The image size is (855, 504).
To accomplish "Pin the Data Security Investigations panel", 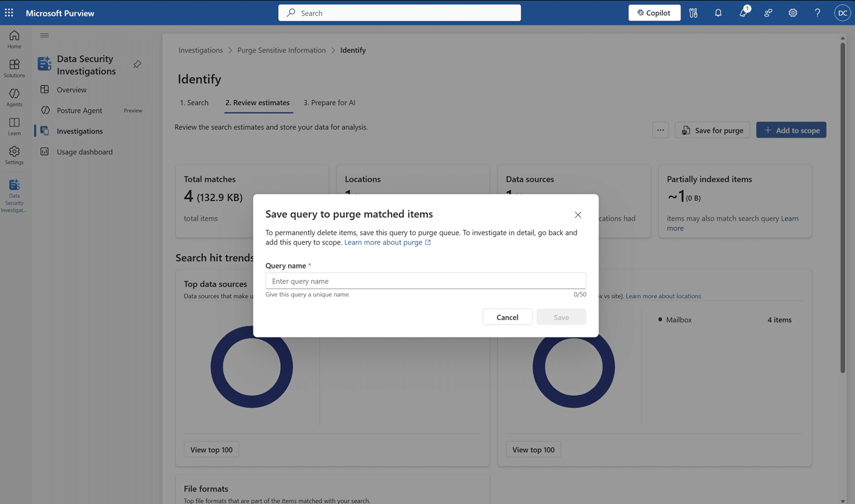I will point(137,64).
